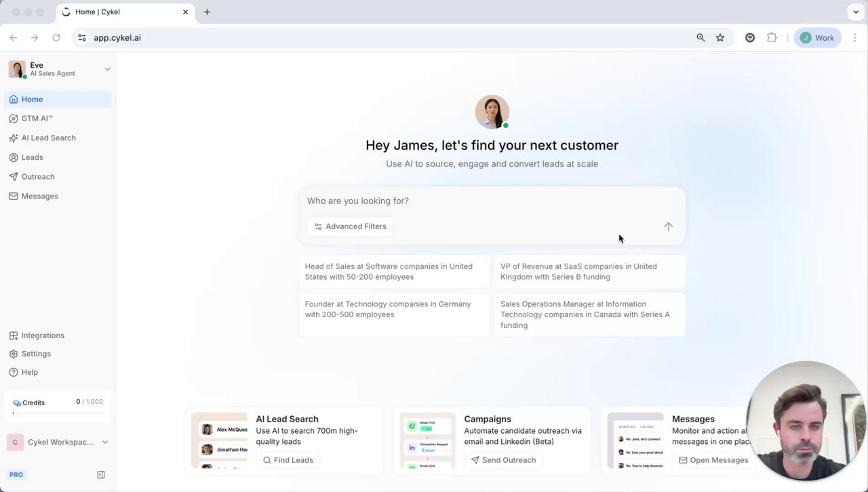
Task: Click the browser forward arrow
Action: click(35, 38)
